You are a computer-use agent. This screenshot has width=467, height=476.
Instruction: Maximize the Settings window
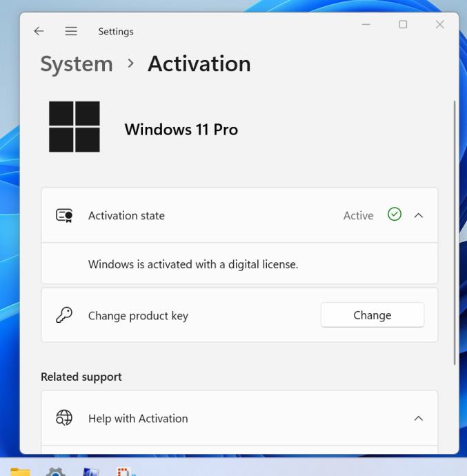[x=403, y=24]
